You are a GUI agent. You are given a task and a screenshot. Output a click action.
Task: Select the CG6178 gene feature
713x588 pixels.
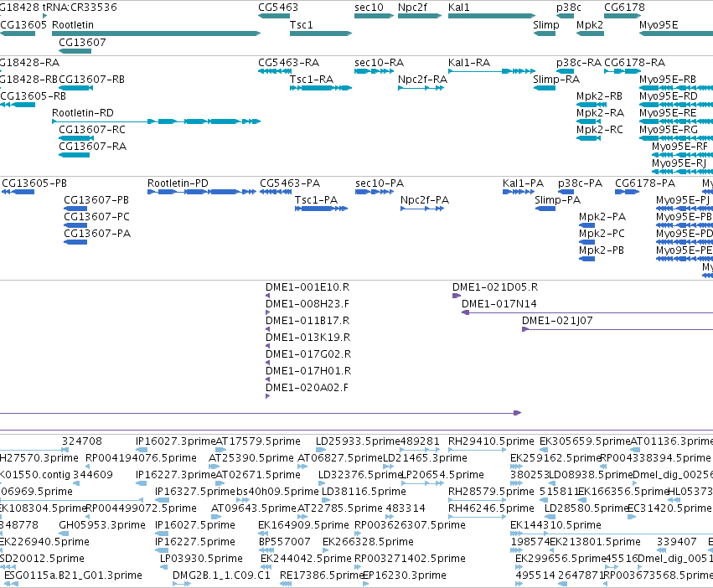pos(623,16)
